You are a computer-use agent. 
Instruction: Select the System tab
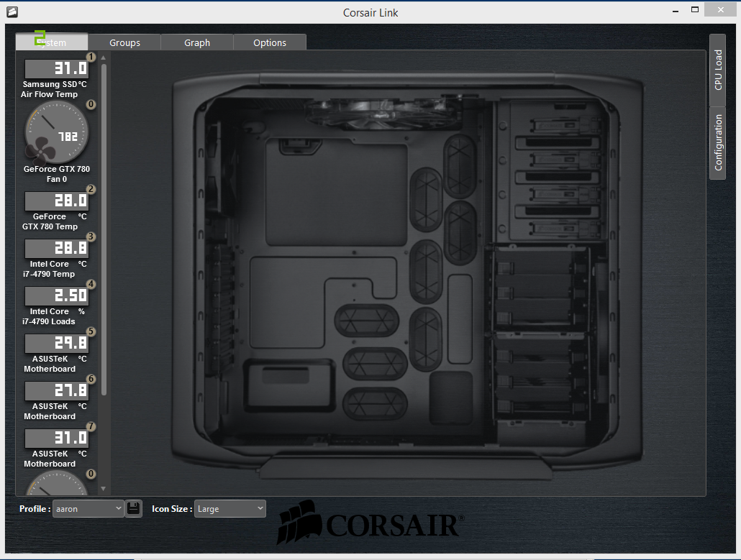point(52,42)
